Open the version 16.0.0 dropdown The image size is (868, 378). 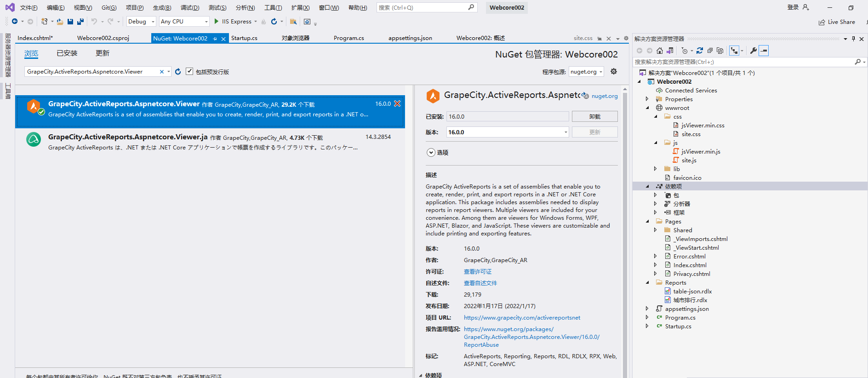[508, 132]
